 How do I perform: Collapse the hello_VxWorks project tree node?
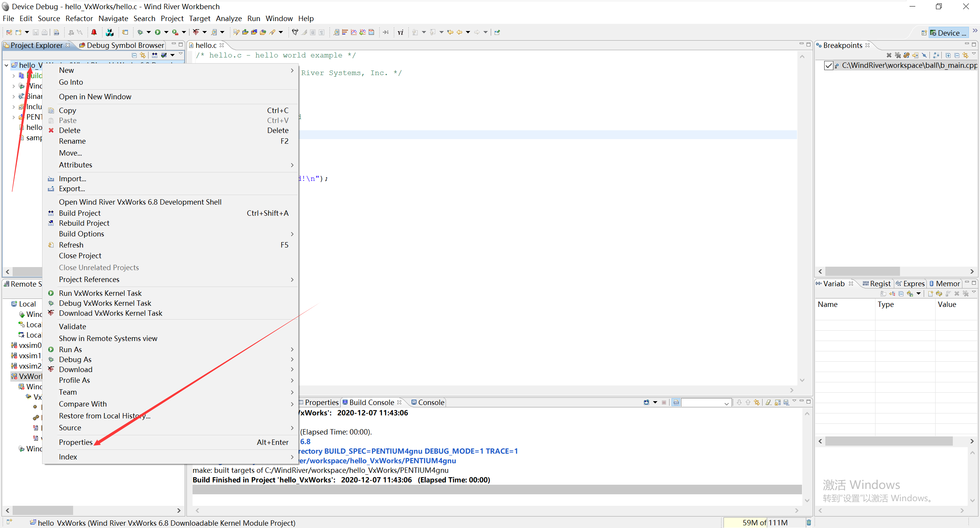click(7, 66)
